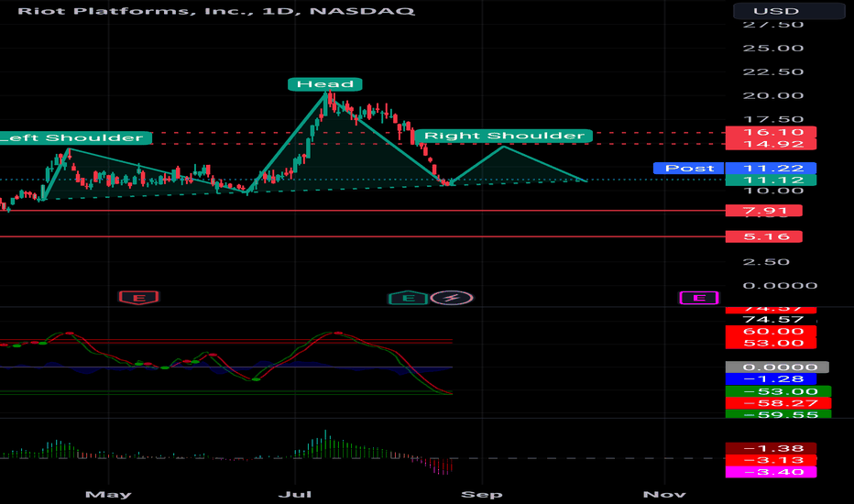
Task: Select the Right Shoulder label
Action: [x=503, y=136]
